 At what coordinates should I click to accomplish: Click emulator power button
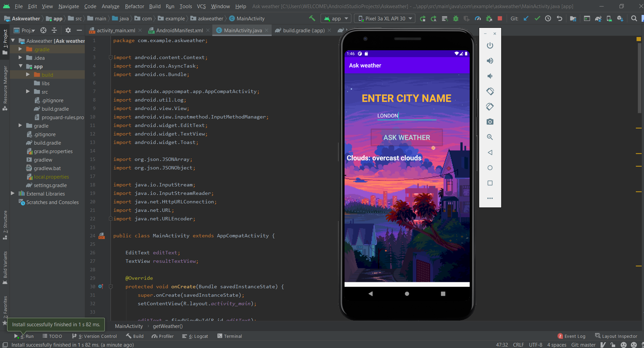point(490,45)
